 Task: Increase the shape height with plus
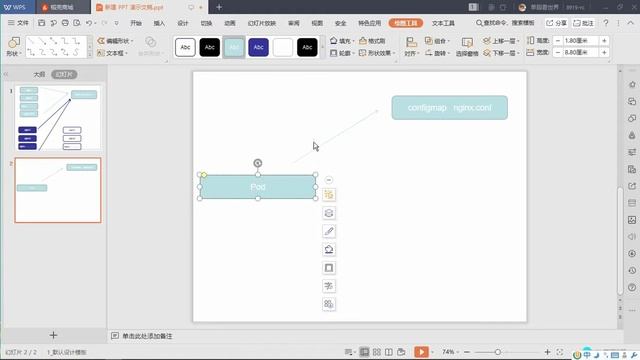pyautogui.click(x=604, y=41)
